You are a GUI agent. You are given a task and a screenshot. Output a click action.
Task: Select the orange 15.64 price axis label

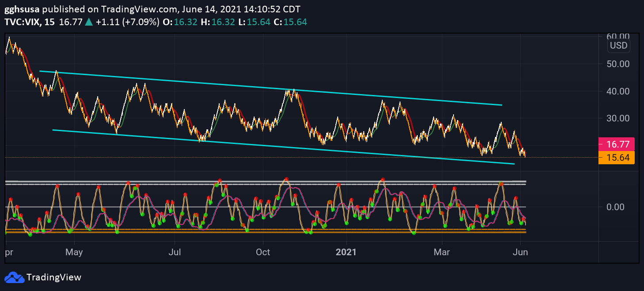[616, 157]
